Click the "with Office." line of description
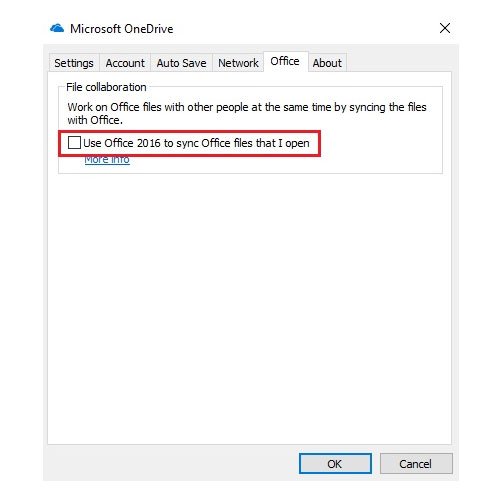502x492 pixels. 95,120
